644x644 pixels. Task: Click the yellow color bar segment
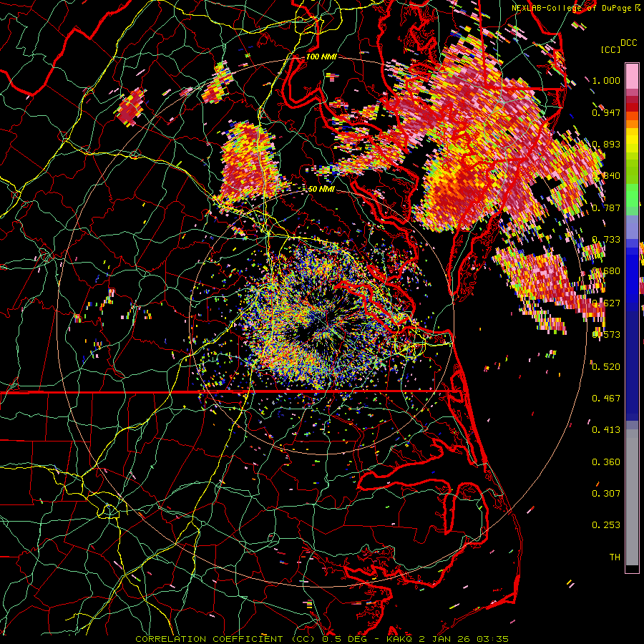pos(632,141)
